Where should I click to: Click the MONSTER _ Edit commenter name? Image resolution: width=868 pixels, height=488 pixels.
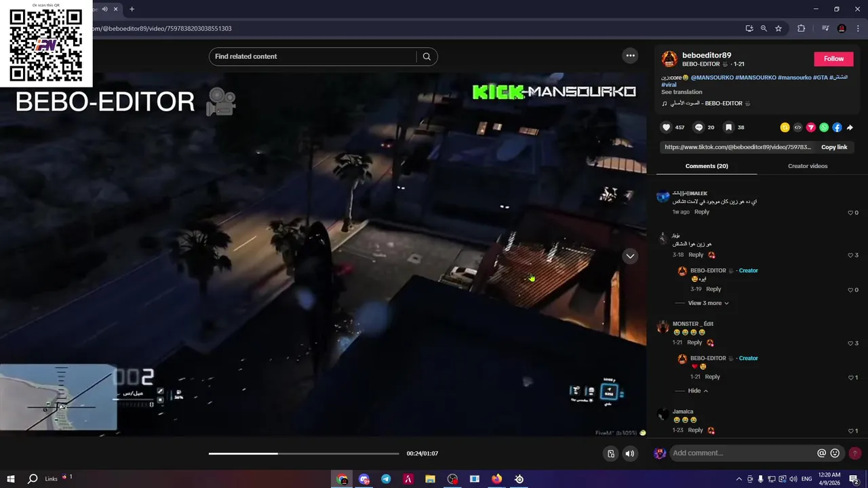click(x=693, y=324)
